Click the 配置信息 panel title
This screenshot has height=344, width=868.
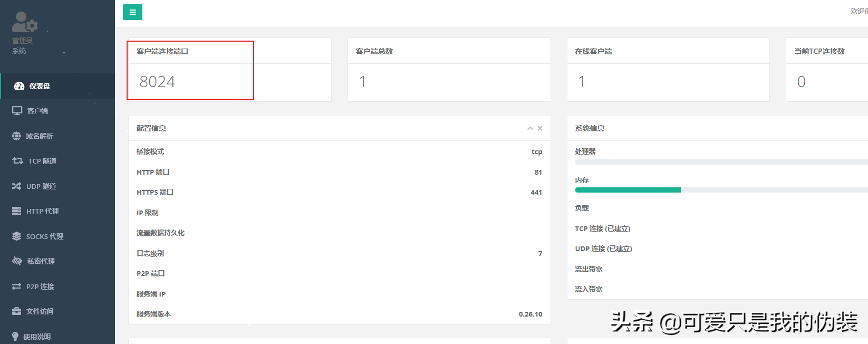coord(151,128)
